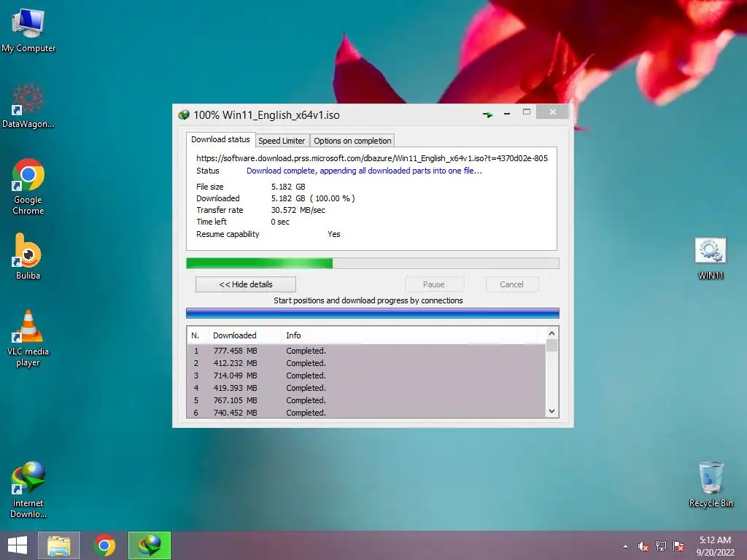This screenshot has width=747, height=560.
Task: Select connection row with 767.105 MB
Action: tap(366, 400)
